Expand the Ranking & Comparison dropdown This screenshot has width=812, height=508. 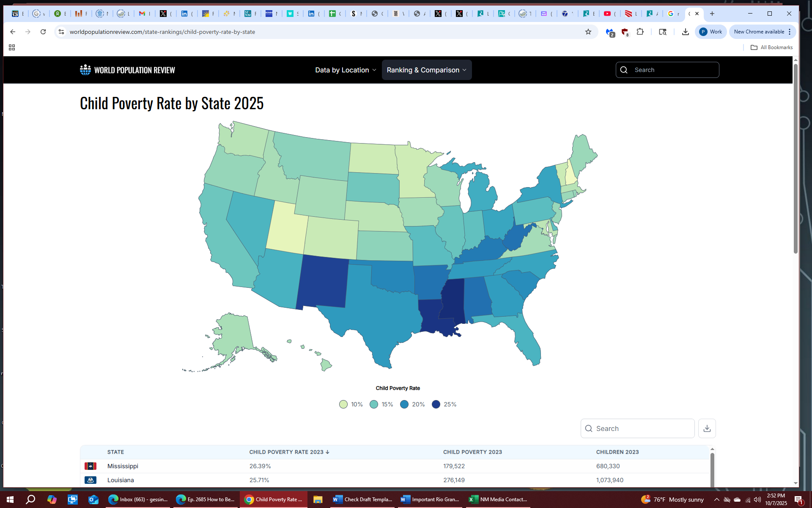[x=426, y=70]
